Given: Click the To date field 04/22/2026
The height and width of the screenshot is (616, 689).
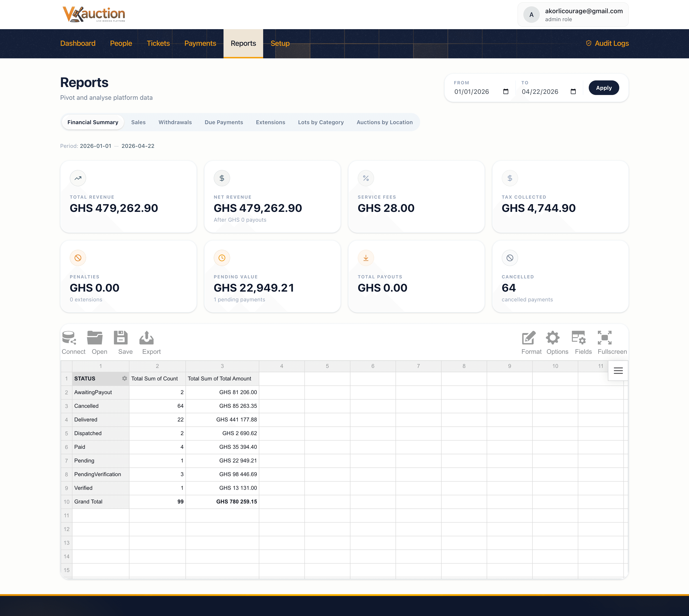Looking at the screenshot, I should coord(549,92).
